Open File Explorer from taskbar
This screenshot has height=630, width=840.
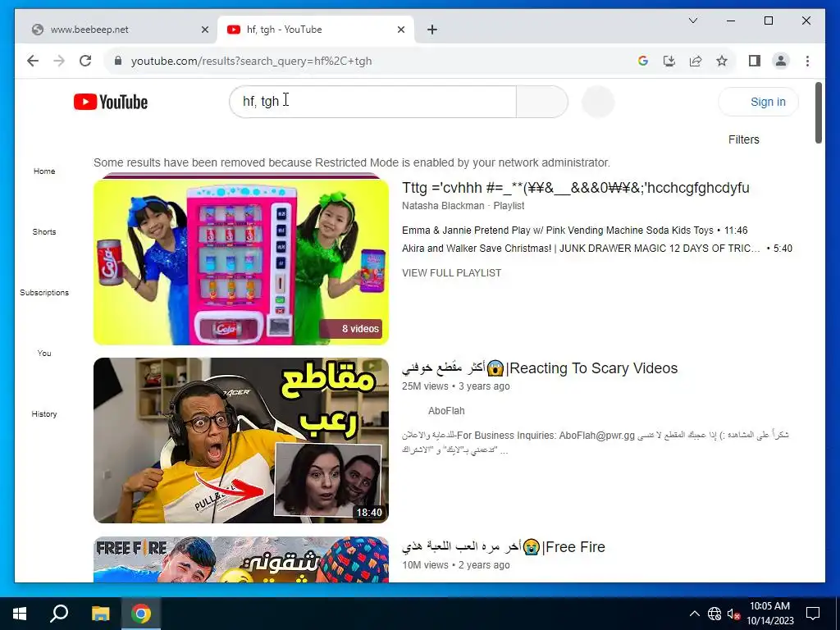point(100,614)
